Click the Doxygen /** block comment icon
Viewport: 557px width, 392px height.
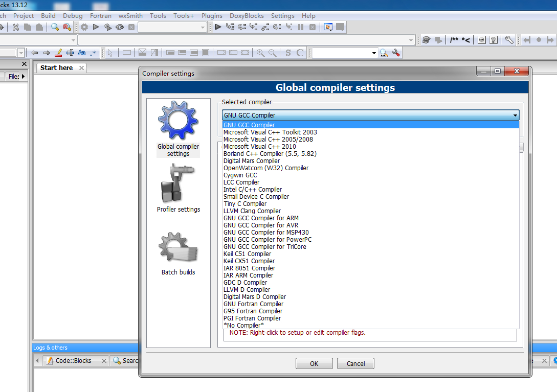point(454,40)
